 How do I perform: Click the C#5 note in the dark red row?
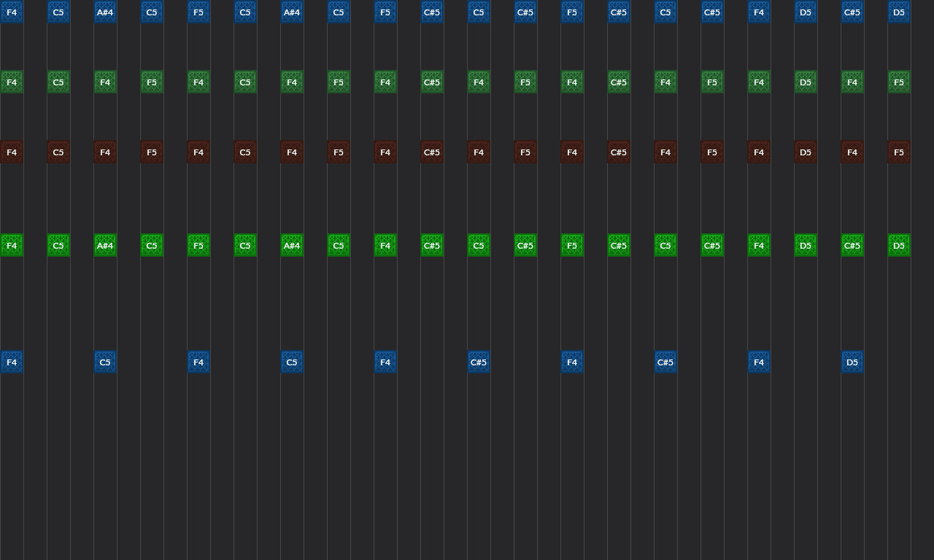tap(431, 152)
